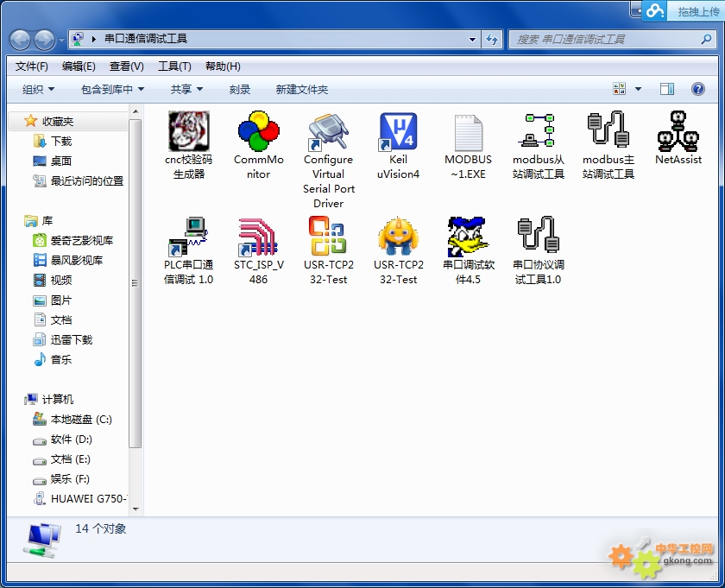Toggle the preview pane button

(666, 89)
